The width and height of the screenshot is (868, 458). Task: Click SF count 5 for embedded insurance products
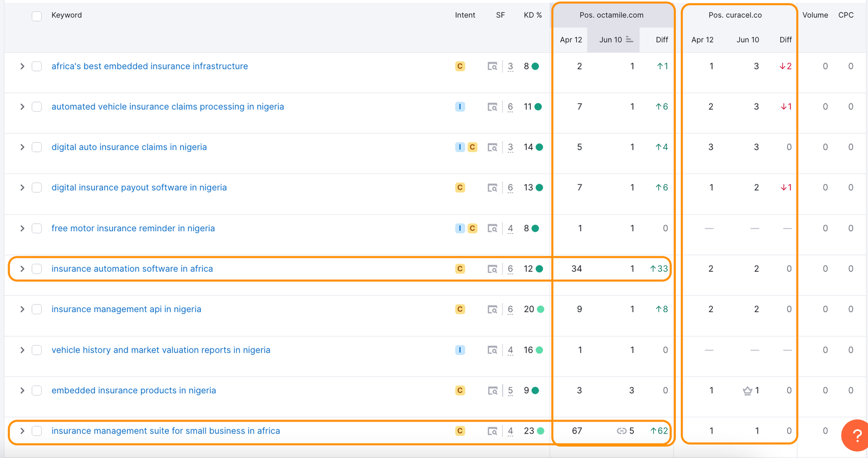(510, 390)
